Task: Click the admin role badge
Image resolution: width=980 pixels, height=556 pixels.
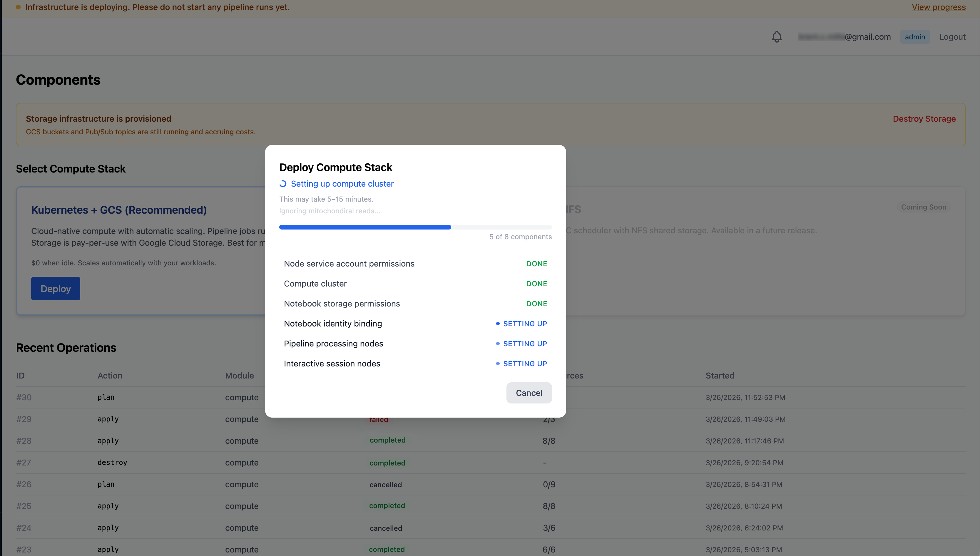Action: click(915, 37)
